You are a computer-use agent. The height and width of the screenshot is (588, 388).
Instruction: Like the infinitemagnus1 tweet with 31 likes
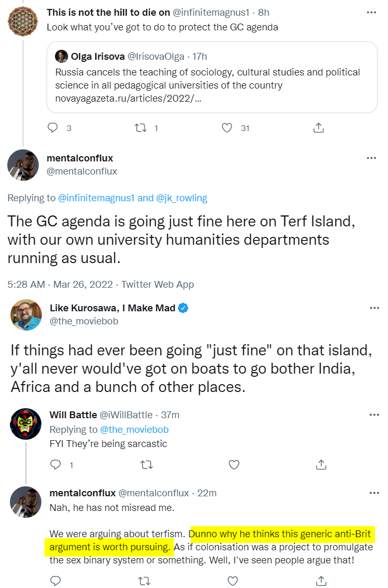point(227,127)
